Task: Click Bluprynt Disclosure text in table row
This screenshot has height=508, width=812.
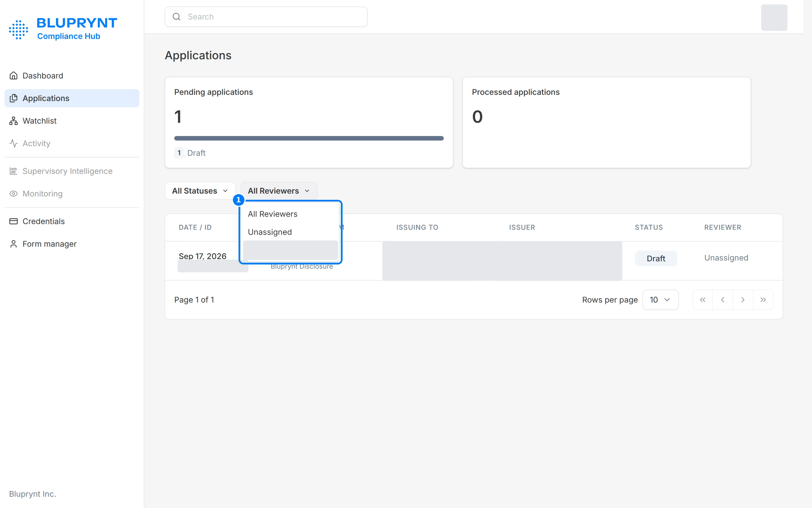Action: (302, 267)
